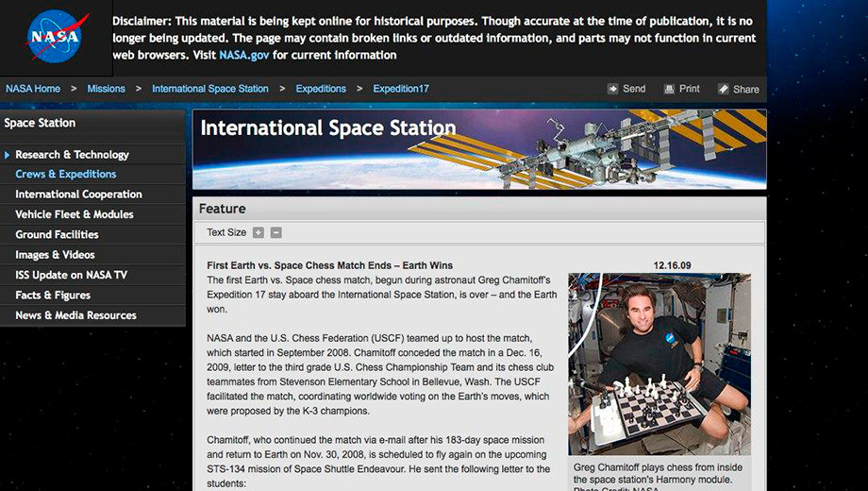Click the Share text label
The image size is (868, 491).
(x=746, y=89)
